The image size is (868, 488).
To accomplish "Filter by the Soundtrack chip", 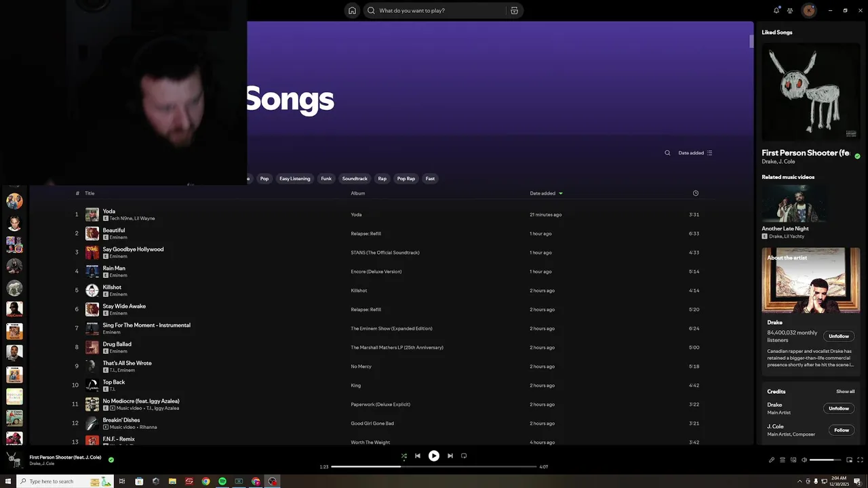I will pos(355,178).
